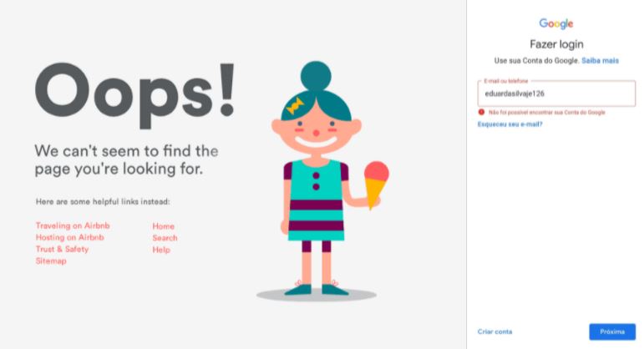The height and width of the screenshot is (349, 644).
Task: Click the Google logo
Action: [x=556, y=24]
